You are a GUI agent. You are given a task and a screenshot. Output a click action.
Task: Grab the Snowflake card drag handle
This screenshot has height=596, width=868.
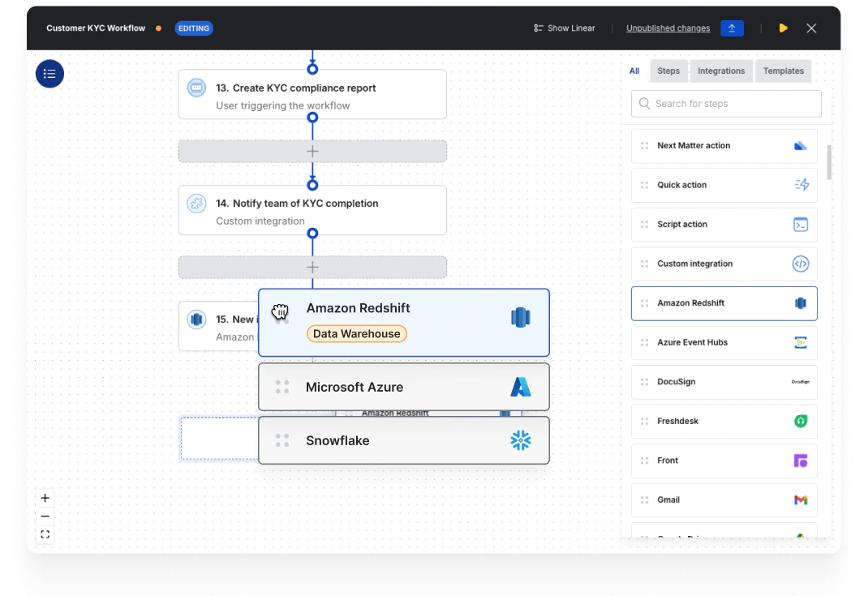pos(282,440)
